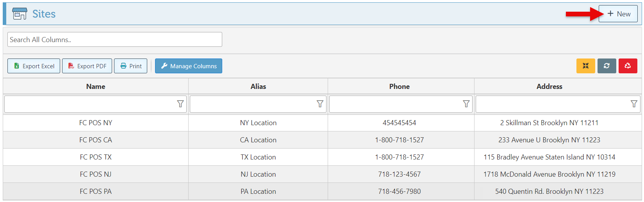
Task: Click the red recycle icon button
Action: coord(628,66)
